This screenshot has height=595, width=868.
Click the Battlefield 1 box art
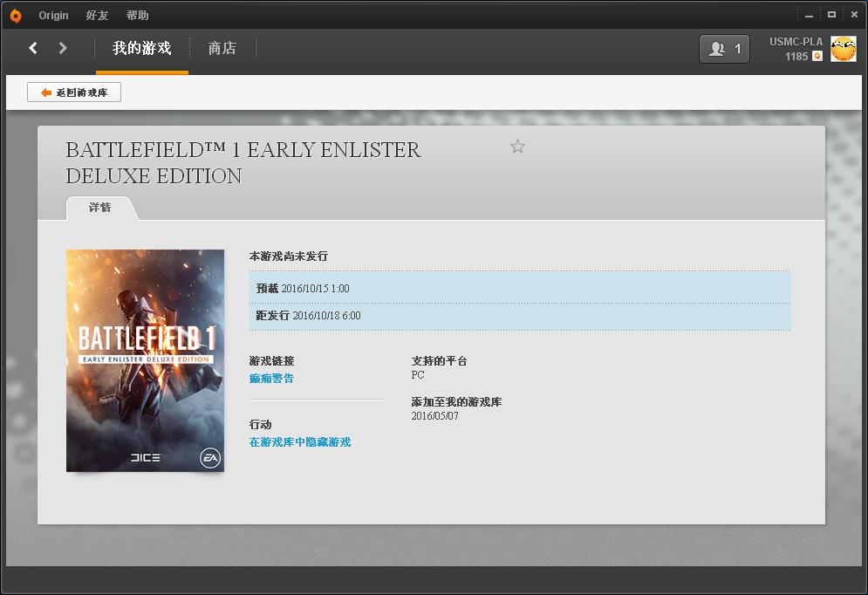[145, 361]
